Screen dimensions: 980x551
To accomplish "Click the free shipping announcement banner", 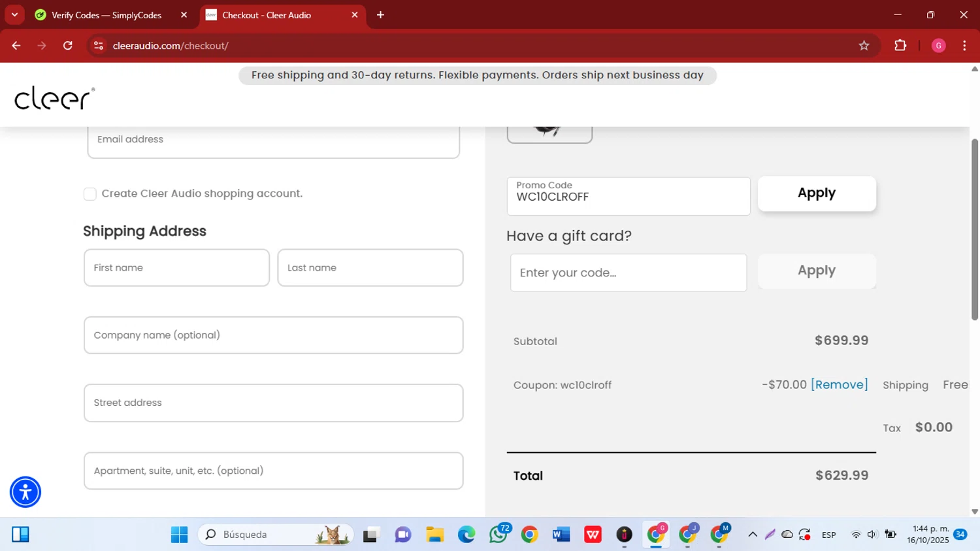I will (x=478, y=75).
